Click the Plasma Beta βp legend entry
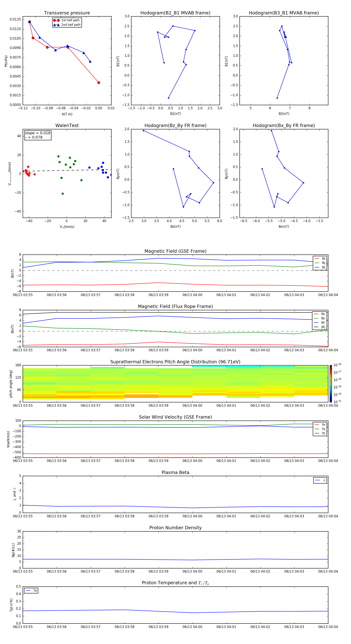 point(320,480)
